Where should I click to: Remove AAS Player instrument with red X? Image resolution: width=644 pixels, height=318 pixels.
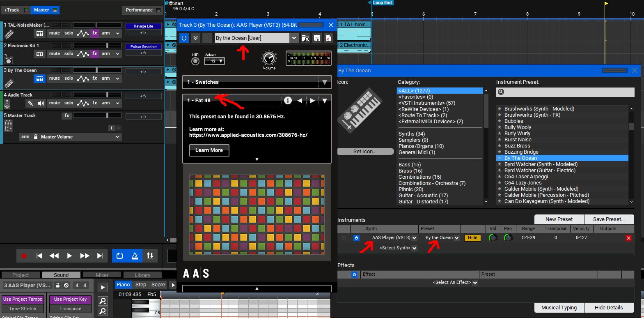pyautogui.click(x=628, y=238)
